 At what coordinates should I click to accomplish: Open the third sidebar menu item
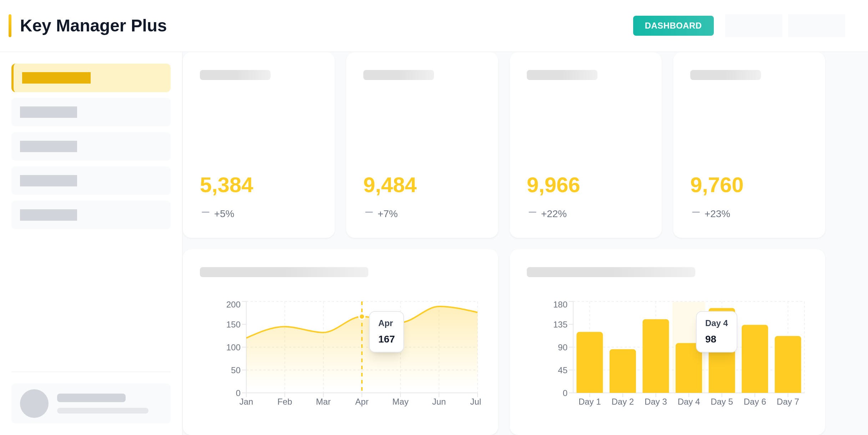pos(91,146)
